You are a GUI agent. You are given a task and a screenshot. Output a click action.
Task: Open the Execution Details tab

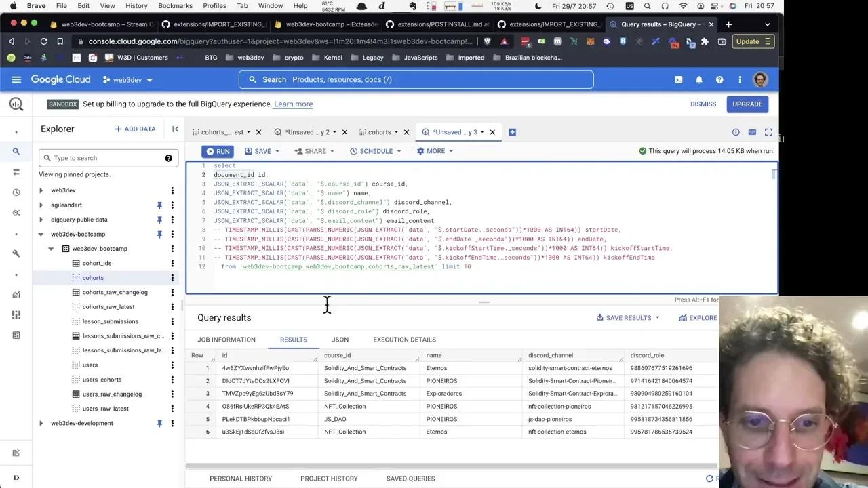[404, 340]
